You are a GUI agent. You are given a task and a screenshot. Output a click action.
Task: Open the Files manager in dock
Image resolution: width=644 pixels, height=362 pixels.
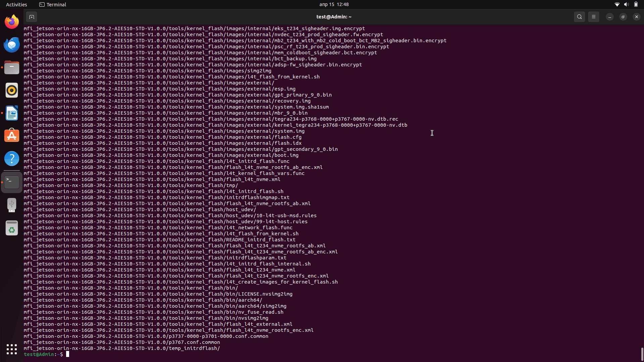[12, 68]
